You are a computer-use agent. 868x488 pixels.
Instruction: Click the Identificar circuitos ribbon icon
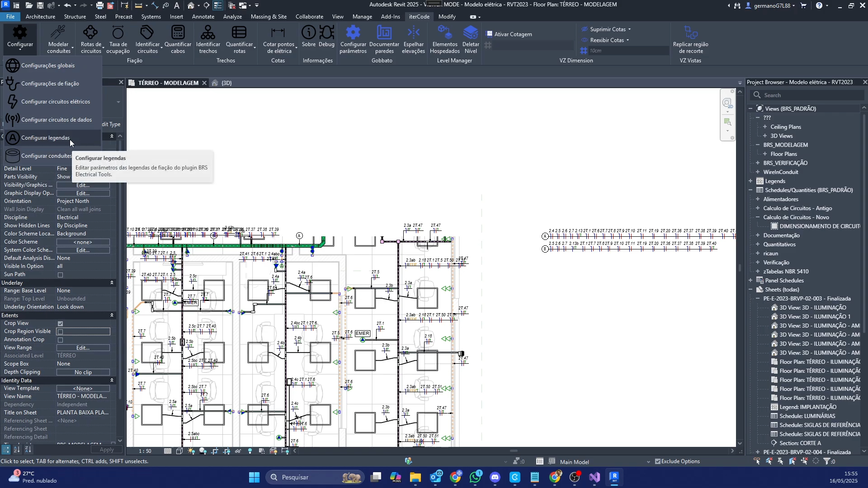(147, 33)
